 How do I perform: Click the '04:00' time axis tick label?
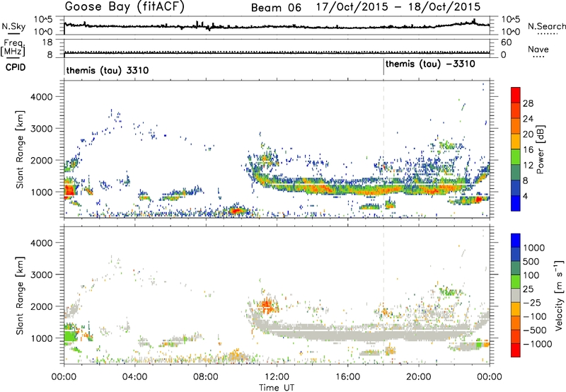coord(134,377)
